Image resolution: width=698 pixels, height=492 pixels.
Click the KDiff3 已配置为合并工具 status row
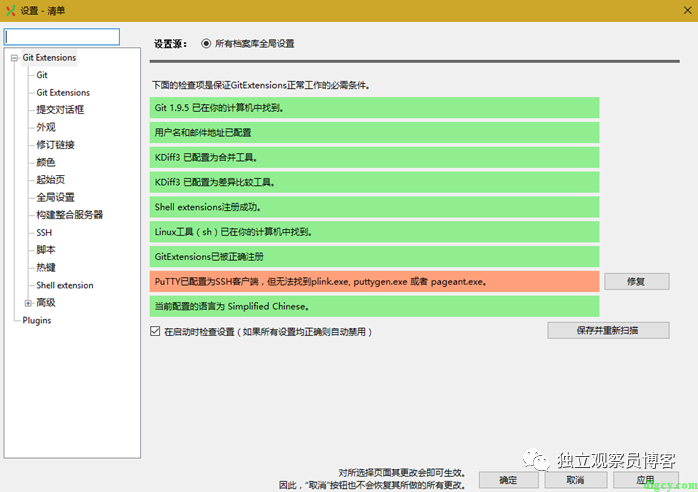(x=374, y=158)
